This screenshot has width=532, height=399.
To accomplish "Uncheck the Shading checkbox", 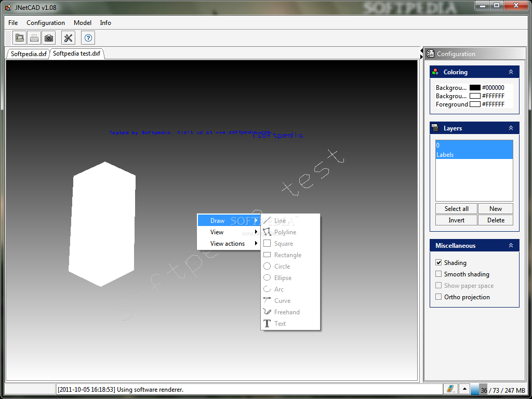I will click(438, 262).
